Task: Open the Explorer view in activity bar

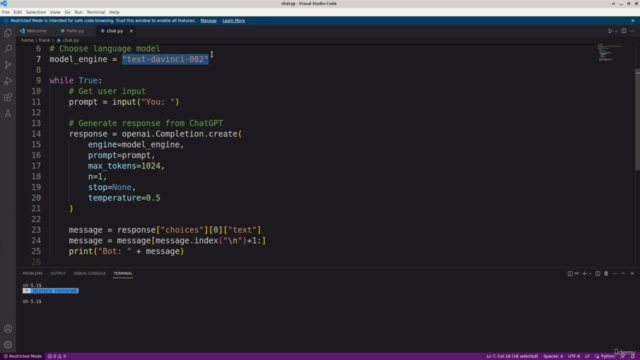Action: click(8, 33)
